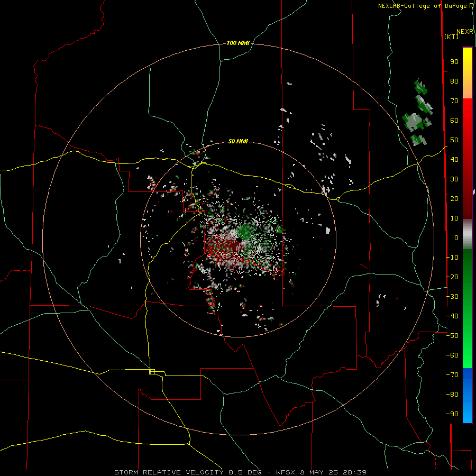The image size is (476, 476).
Task: Click the 80 value on velocity scale
Action: click(x=454, y=81)
